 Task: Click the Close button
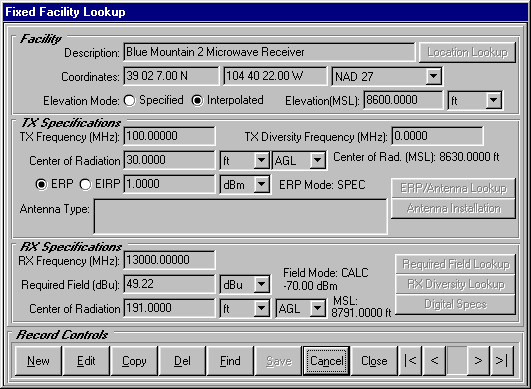pyautogui.click(x=374, y=361)
